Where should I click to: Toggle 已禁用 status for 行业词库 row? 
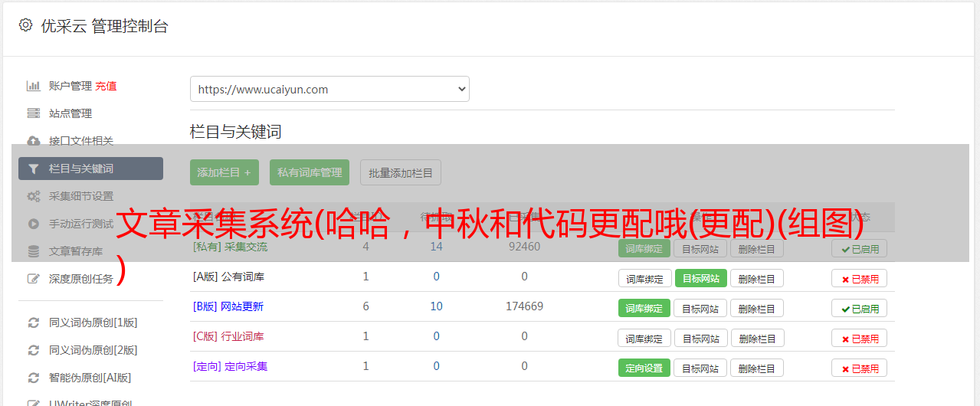(x=859, y=338)
